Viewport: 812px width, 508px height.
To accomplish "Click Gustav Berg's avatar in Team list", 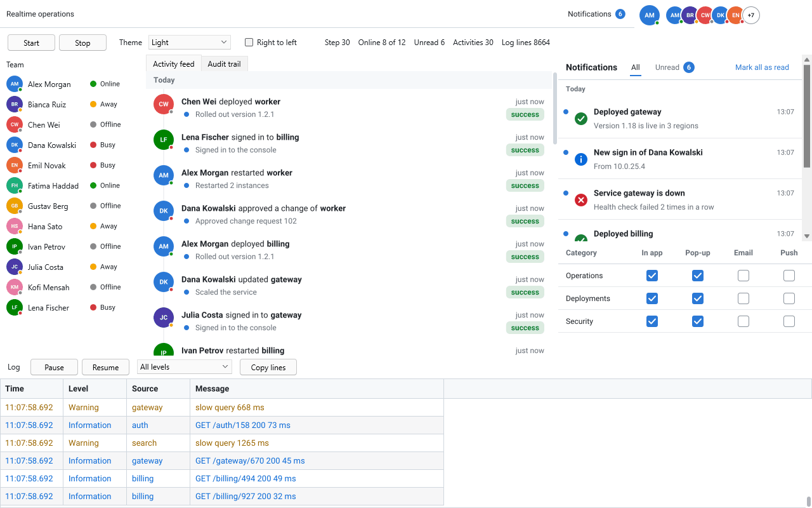I will coord(15,206).
